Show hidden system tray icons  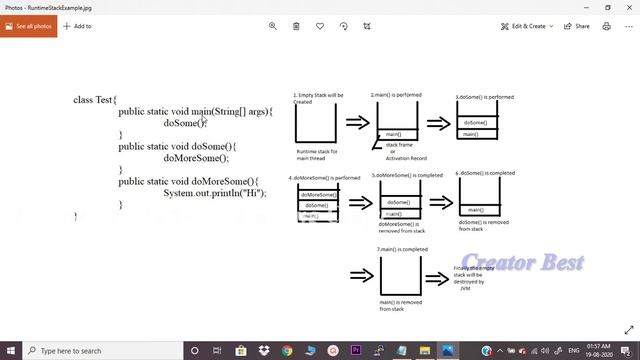tap(500, 351)
